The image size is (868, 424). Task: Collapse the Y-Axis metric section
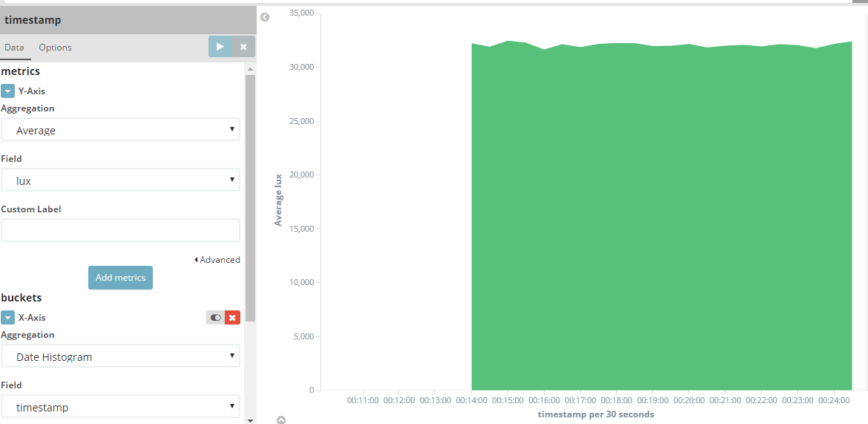click(7, 91)
